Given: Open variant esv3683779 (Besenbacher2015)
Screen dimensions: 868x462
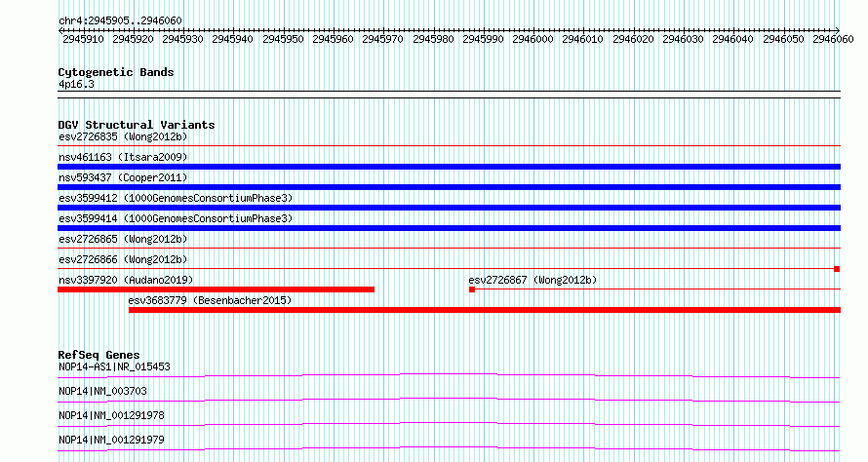Looking at the screenshot, I should pos(210,300).
